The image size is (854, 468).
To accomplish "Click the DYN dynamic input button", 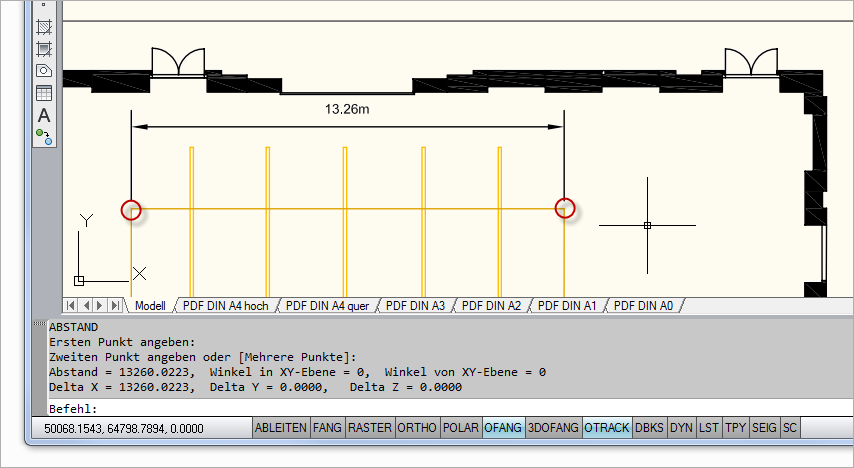I will tap(681, 428).
